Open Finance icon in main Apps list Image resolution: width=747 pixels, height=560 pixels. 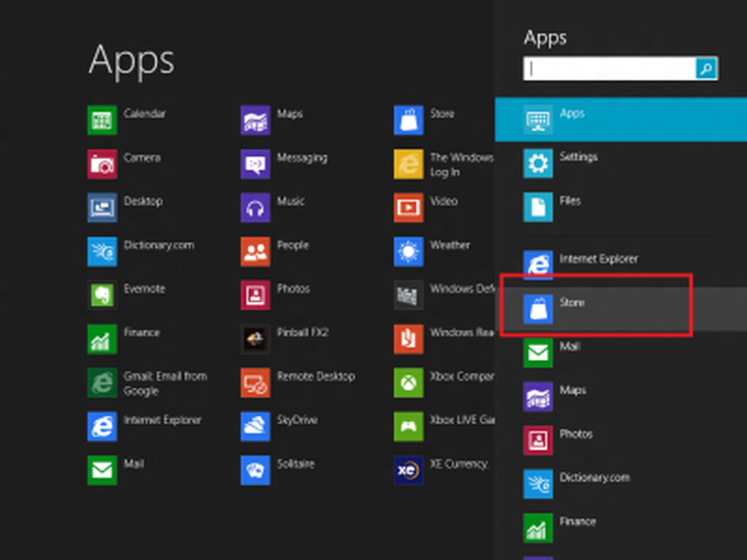click(102, 339)
